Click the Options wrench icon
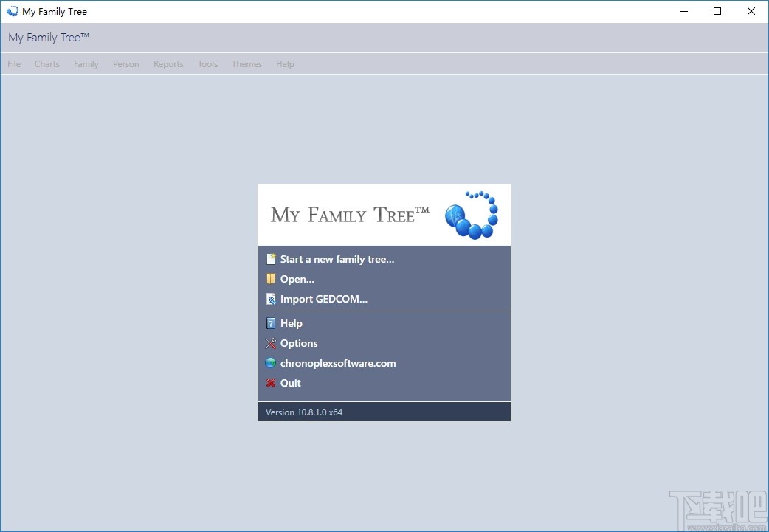 [x=271, y=343]
